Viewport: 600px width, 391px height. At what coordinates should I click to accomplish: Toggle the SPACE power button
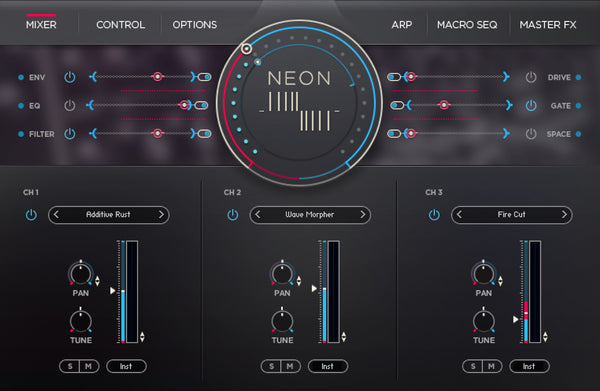tap(531, 134)
